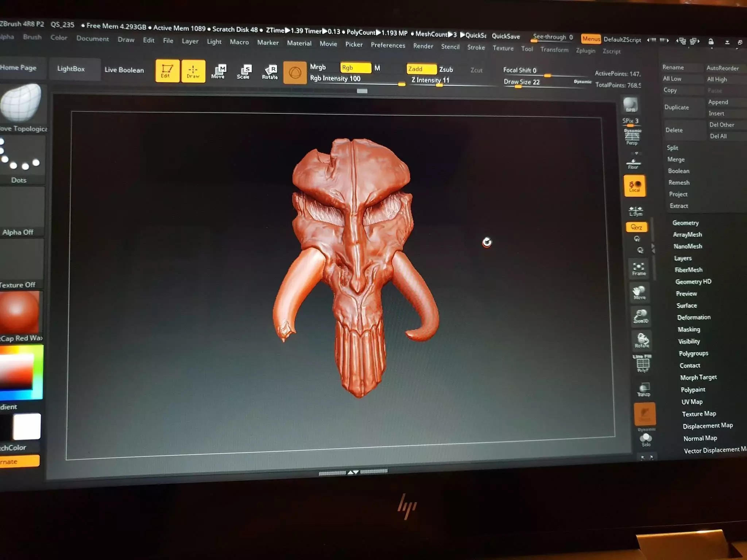
Task: Click the L.Sym icon
Action: [x=636, y=211]
